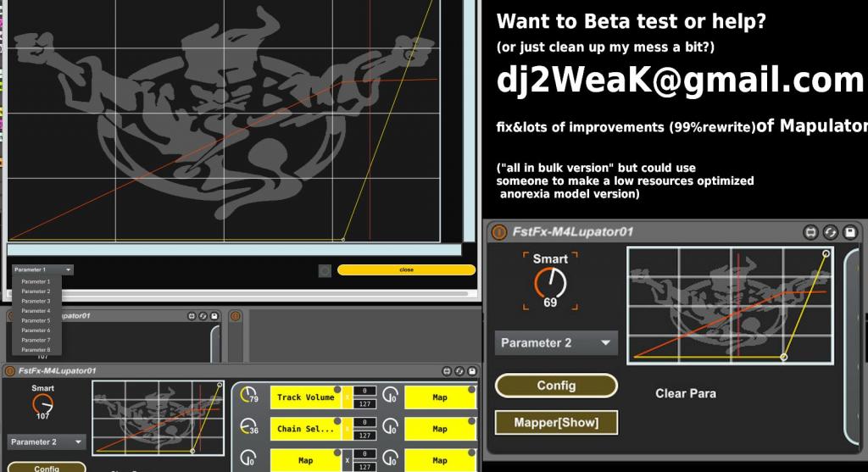Screen dimensions: 868x472
Task: Click hot-swap icon in bottom-left device title bar
Action: pos(448,371)
